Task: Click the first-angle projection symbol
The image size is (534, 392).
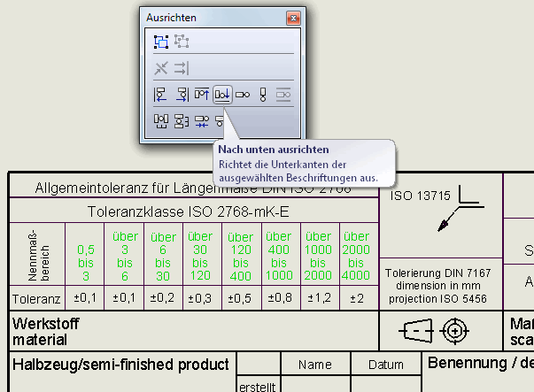Action: 434,331
